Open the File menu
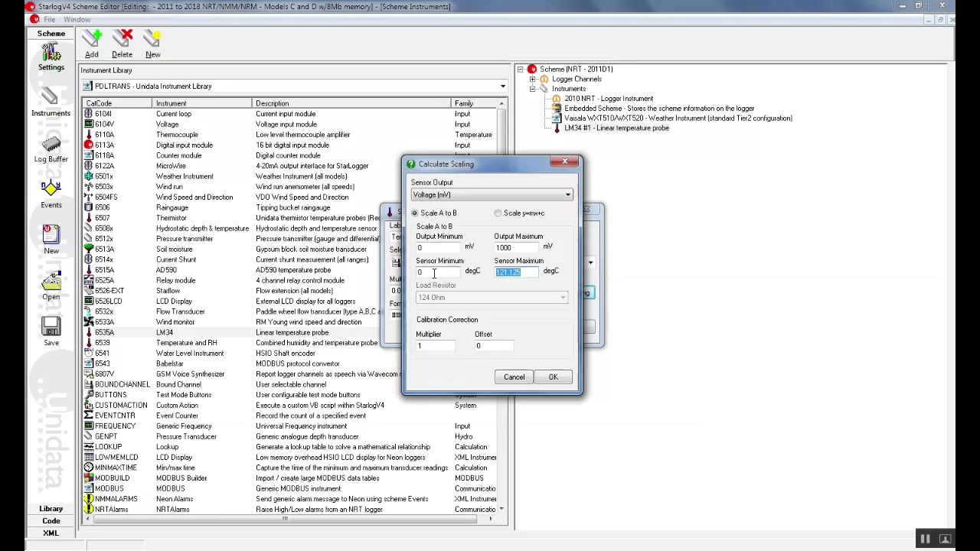This screenshot has height=551, width=980. point(49,19)
